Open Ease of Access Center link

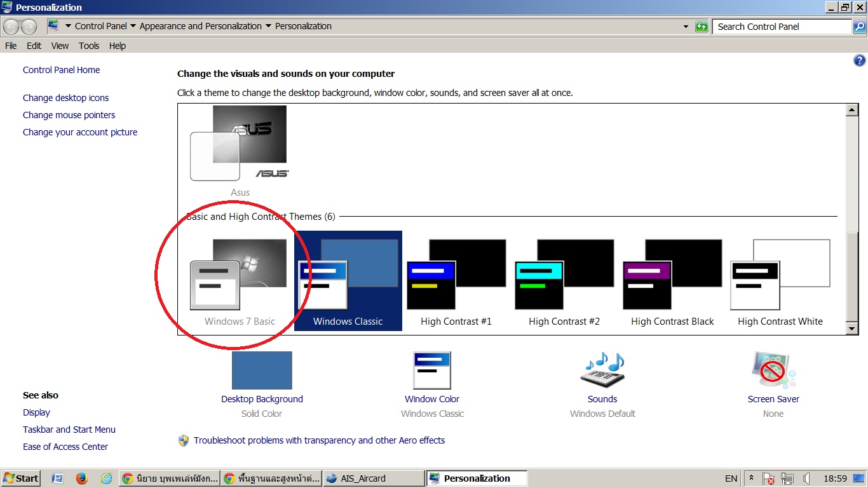(x=65, y=447)
